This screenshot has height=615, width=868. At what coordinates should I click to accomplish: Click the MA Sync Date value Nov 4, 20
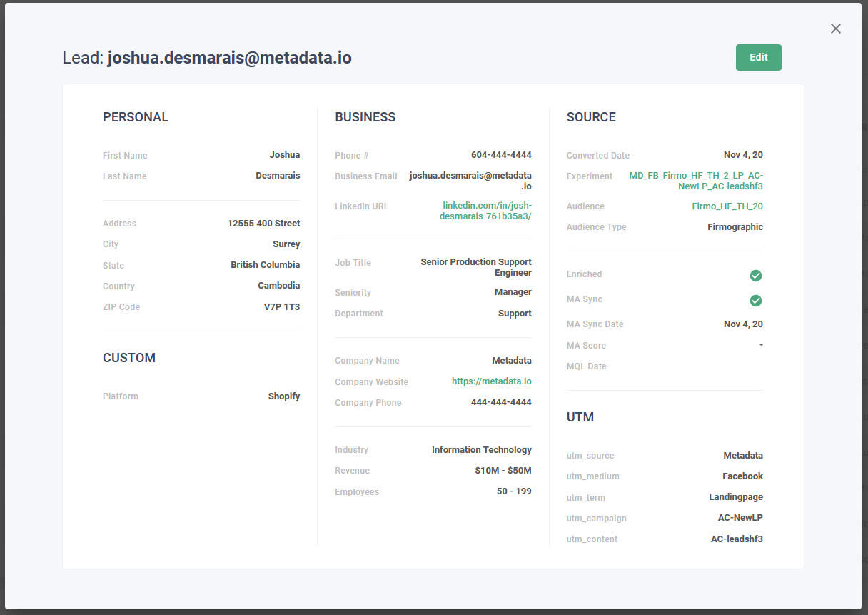pyautogui.click(x=743, y=324)
